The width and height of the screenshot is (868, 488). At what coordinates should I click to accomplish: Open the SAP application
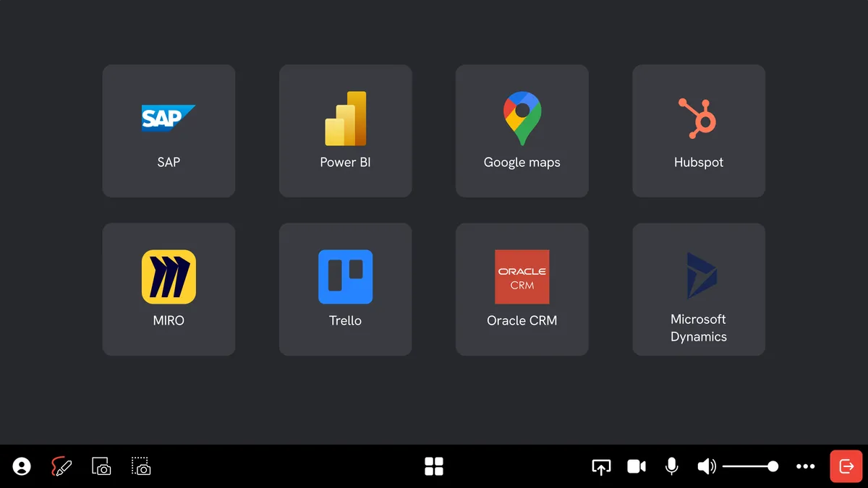tap(169, 131)
